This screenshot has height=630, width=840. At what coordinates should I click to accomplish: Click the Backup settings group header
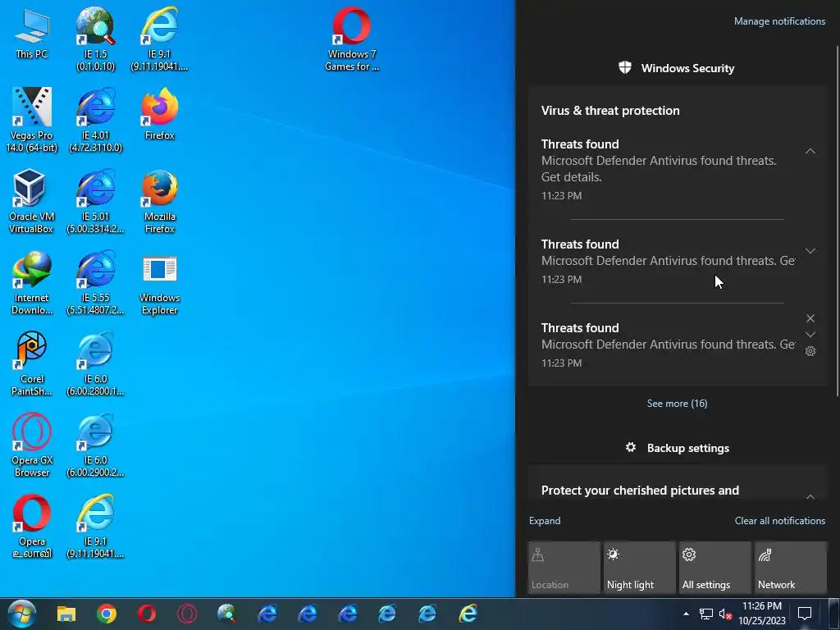(x=677, y=448)
